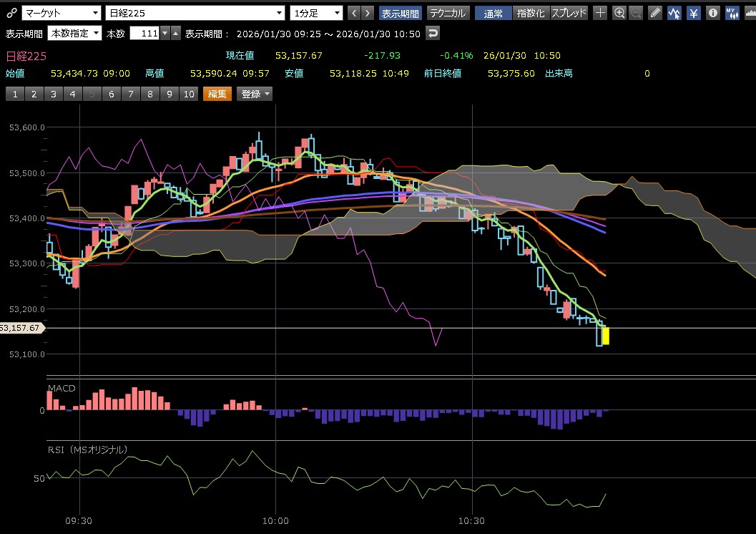The image size is (756, 534).
Task: Select the pencil drawing tool
Action: click(x=655, y=13)
